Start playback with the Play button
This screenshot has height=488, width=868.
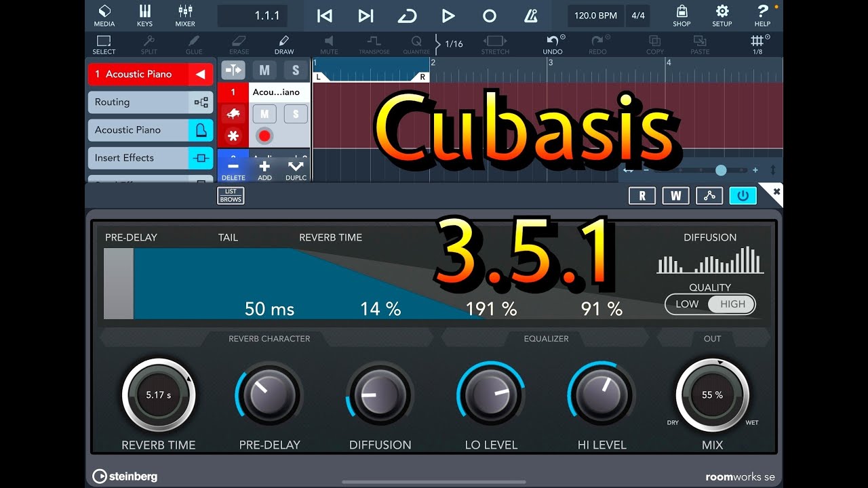[x=448, y=16]
